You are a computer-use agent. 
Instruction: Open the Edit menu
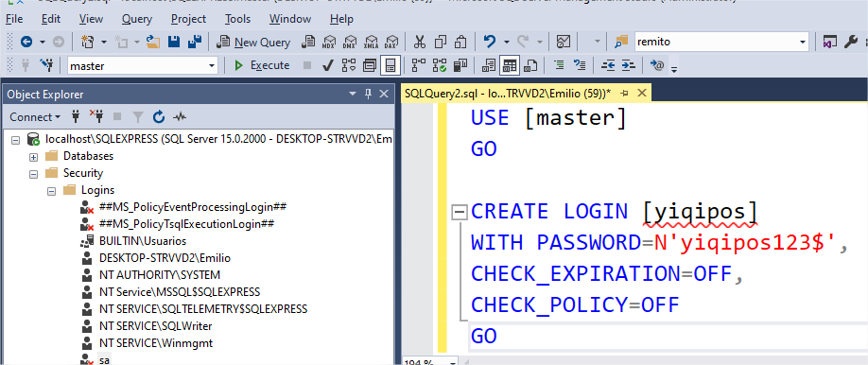click(51, 19)
